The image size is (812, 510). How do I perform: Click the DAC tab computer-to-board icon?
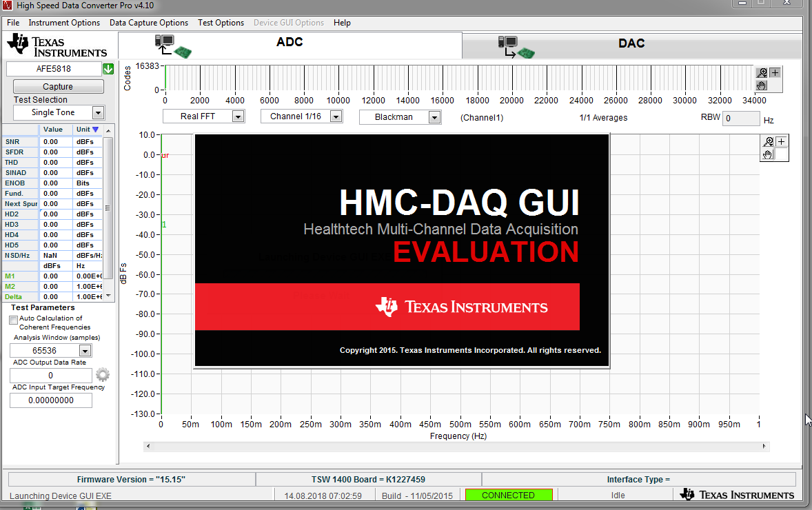pos(516,47)
